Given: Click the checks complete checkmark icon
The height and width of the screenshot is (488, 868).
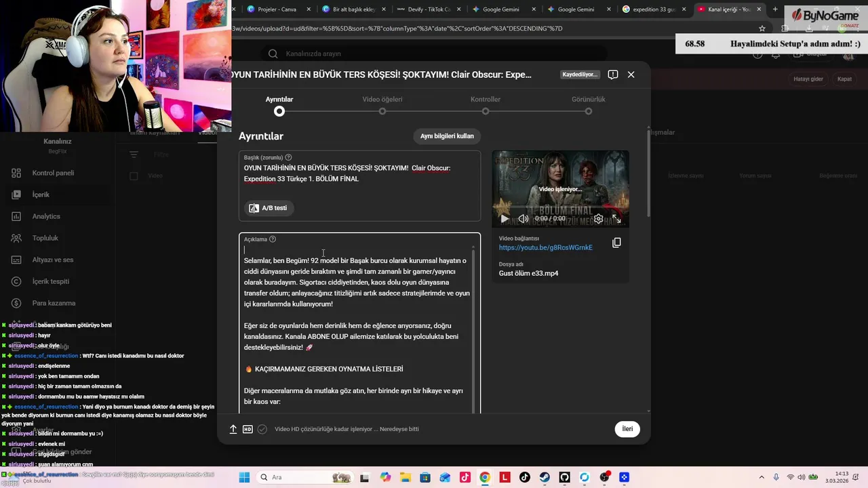Looking at the screenshot, I should tap(262, 429).
